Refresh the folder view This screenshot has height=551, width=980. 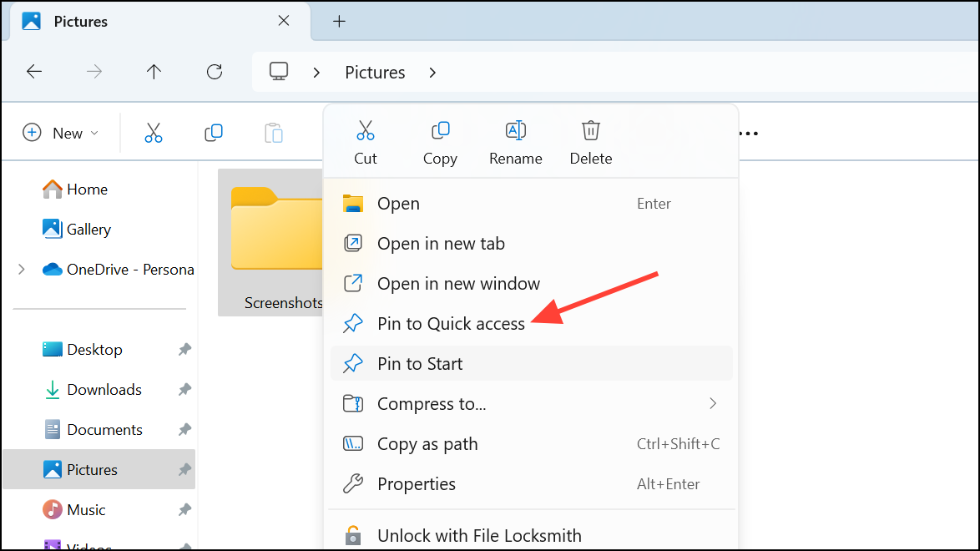tap(214, 72)
